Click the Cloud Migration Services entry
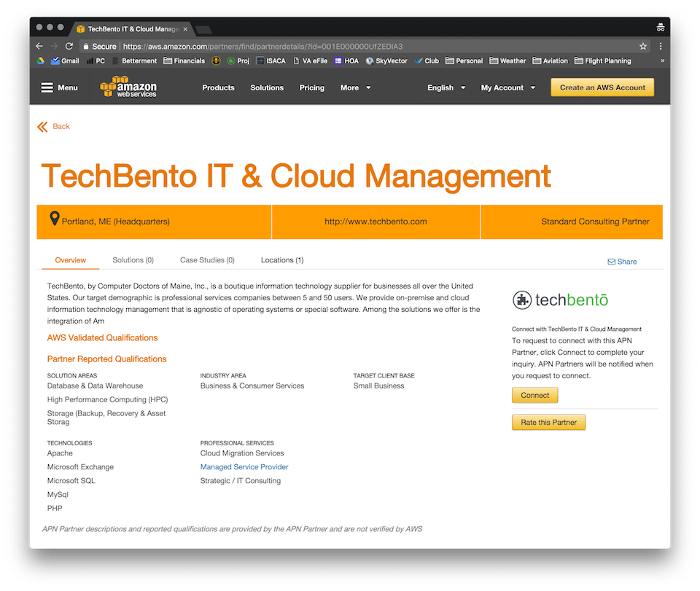The height and width of the screenshot is (591, 700). pyautogui.click(x=242, y=453)
